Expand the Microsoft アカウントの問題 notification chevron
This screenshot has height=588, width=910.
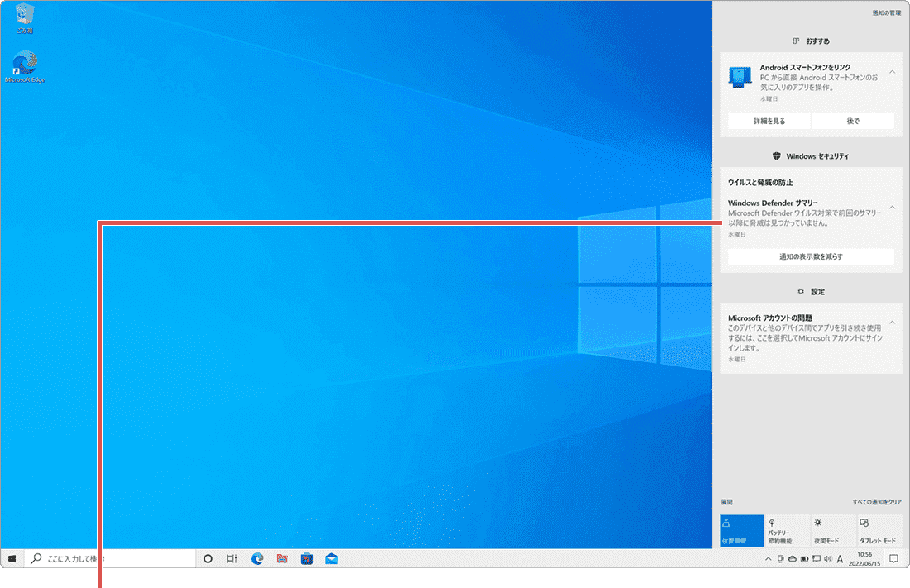892,322
